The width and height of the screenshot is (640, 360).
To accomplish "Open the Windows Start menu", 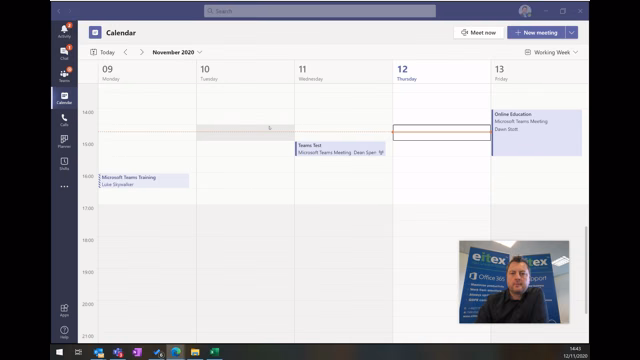I will pos(59,352).
